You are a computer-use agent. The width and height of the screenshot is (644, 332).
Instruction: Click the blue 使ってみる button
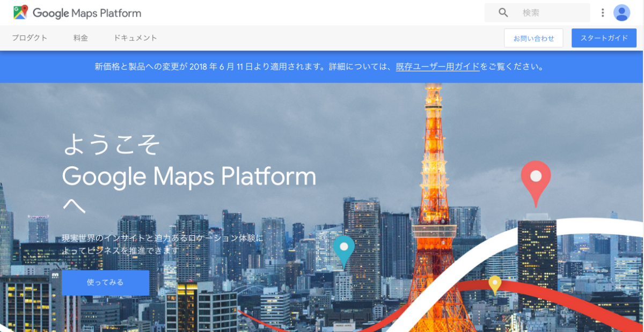pos(105,283)
